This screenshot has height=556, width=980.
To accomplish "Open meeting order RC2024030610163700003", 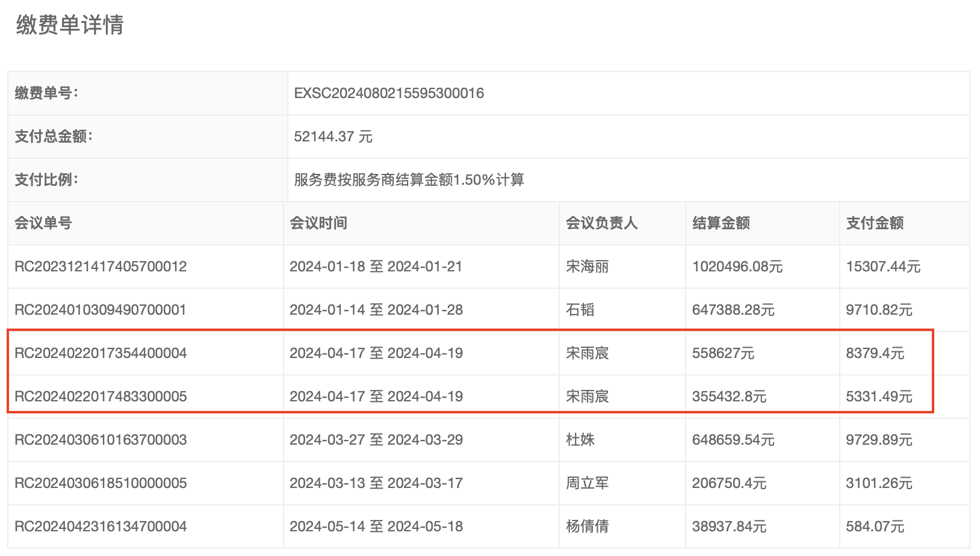I will pyautogui.click(x=101, y=440).
